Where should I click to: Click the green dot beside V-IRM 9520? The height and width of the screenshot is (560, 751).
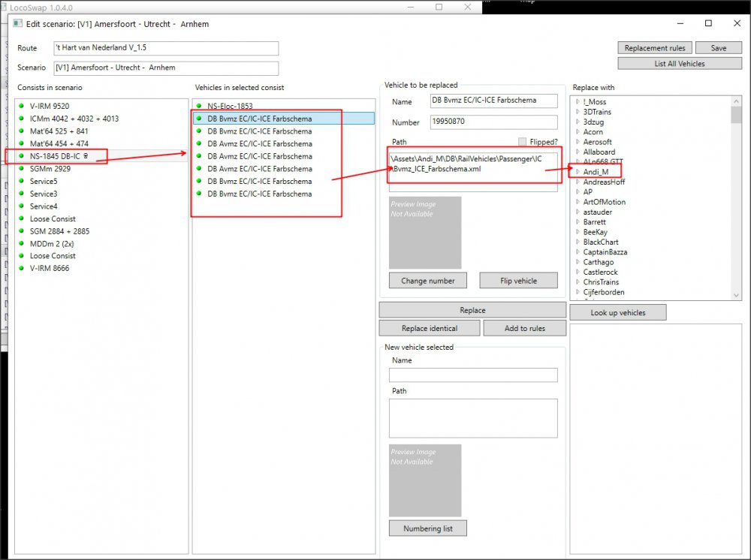[x=23, y=107]
